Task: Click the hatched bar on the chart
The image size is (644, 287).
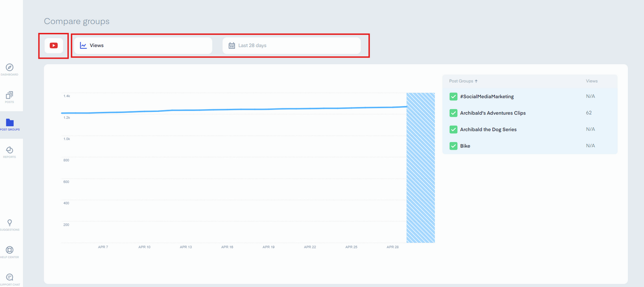Action: point(420,168)
